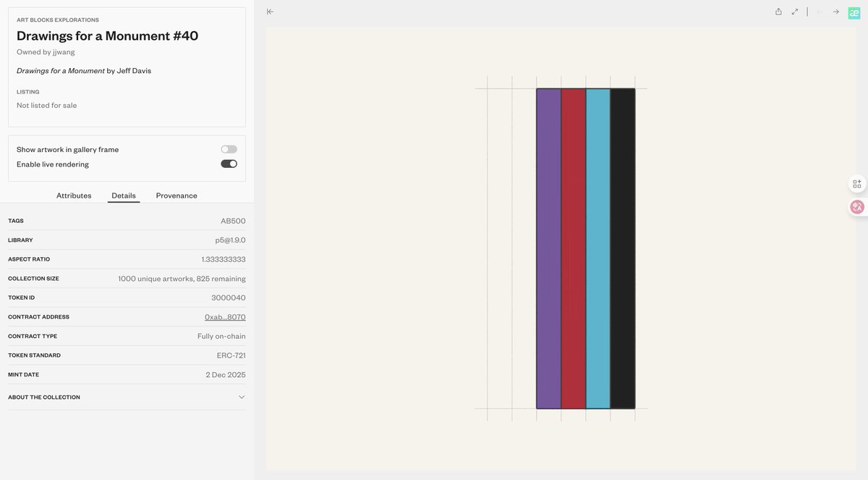
Task: Click the p5@1.9.0 library value
Action: pos(230,240)
